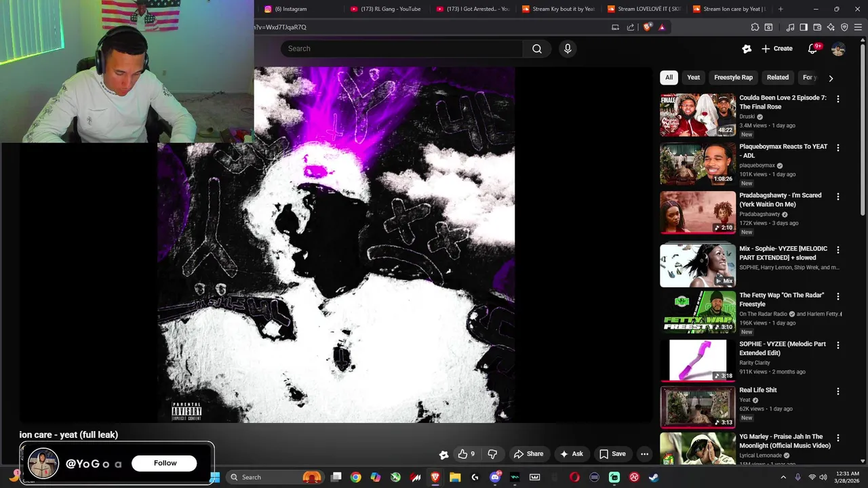This screenshot has height=488, width=868.
Task: Open the Leo AI sparkle icon in toolbar
Action: 831,27
